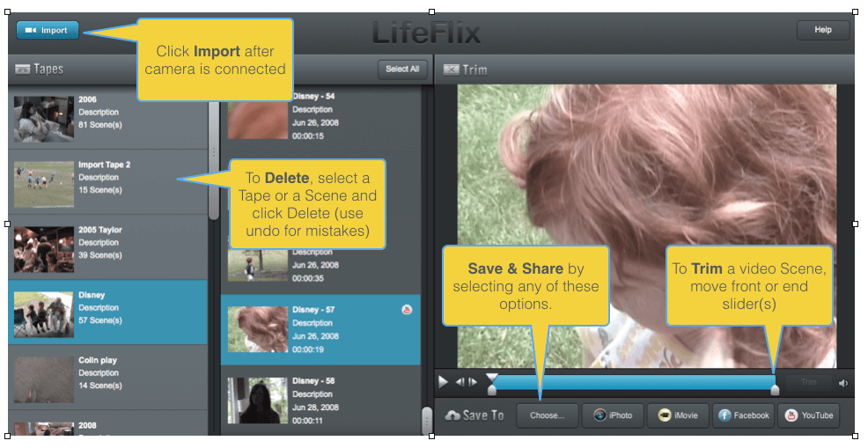
Task: Click the video preview frame
Action: [x=647, y=226]
